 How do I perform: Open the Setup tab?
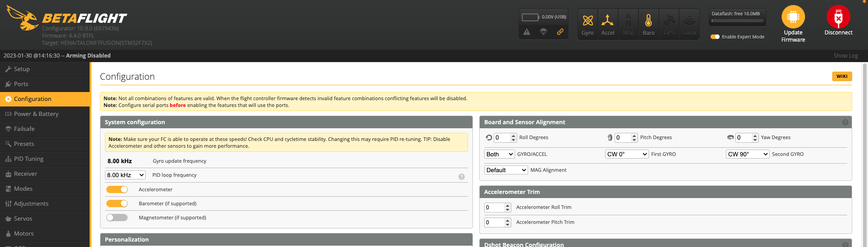click(x=45, y=69)
